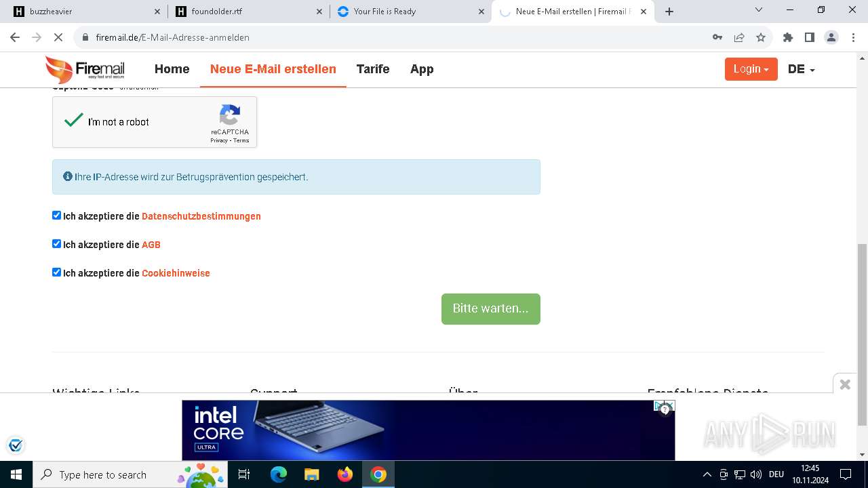The width and height of the screenshot is (868, 488).
Task: Open saved passwords key icon
Action: [x=717, y=37]
